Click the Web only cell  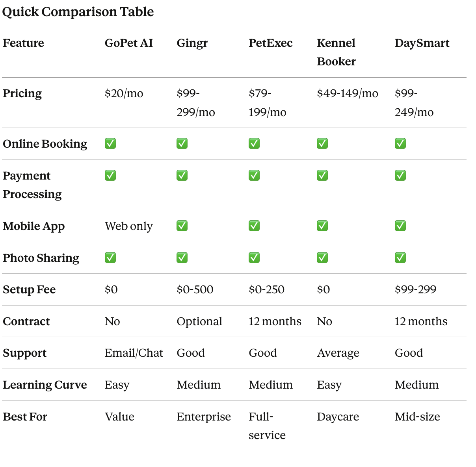click(128, 226)
